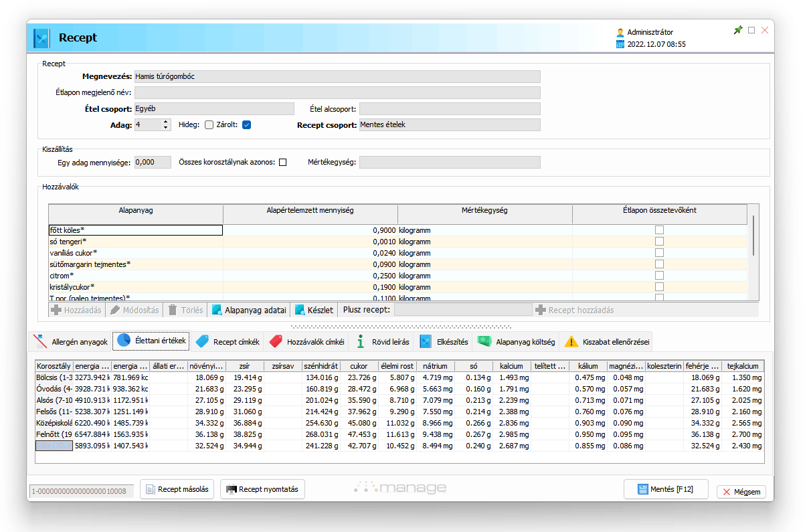Click the ingredients list vertical scrollbar
The width and height of the screenshot is (809, 532).
754,236
